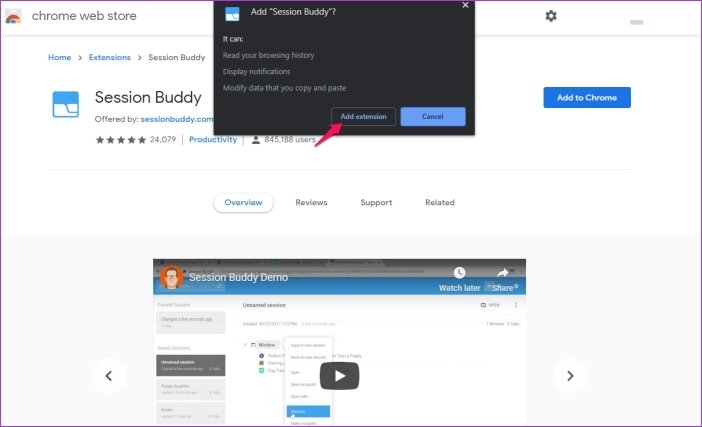Click the Watch later clock icon
The height and width of the screenshot is (427, 702).
tap(459, 272)
